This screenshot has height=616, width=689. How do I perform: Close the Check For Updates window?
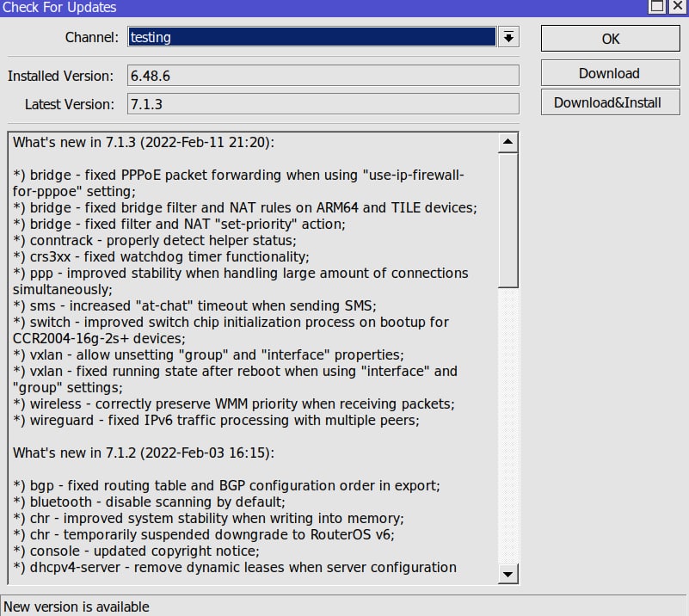point(678,6)
